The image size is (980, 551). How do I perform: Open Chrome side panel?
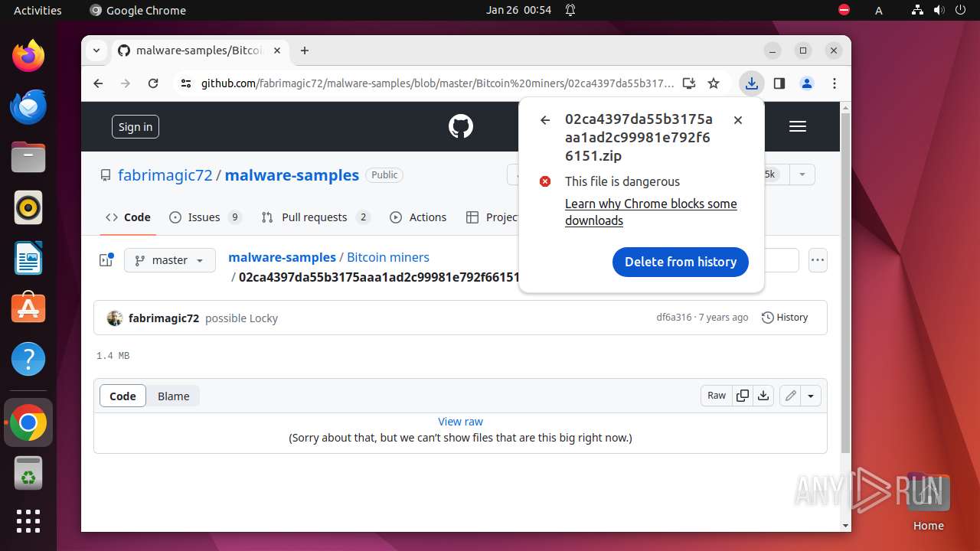coord(779,83)
